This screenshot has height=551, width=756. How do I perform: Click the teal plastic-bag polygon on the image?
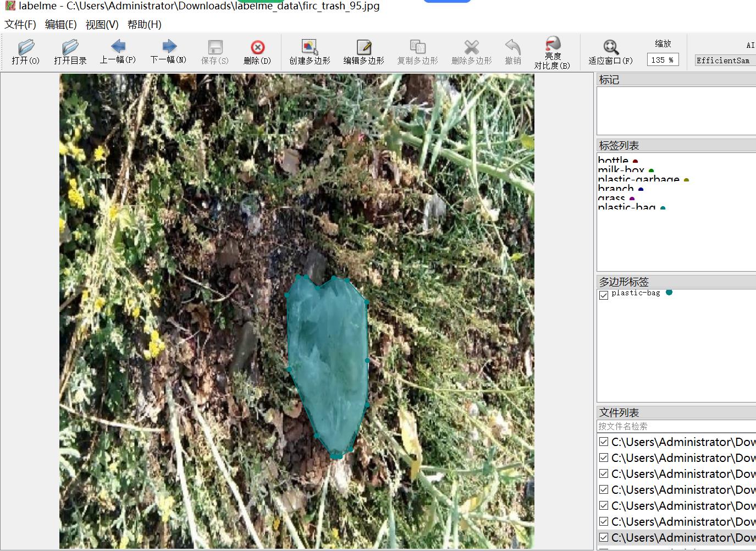pos(328,363)
